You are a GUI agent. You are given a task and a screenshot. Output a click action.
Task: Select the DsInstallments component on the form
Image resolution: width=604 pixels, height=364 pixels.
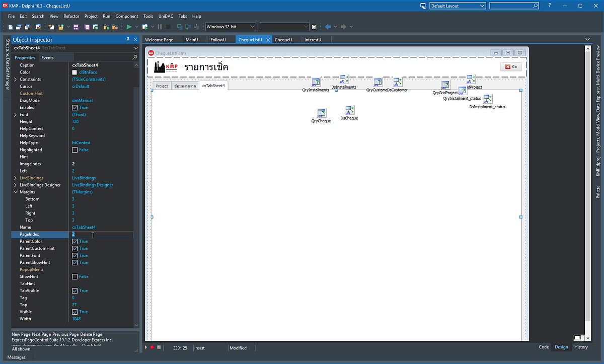(344, 80)
